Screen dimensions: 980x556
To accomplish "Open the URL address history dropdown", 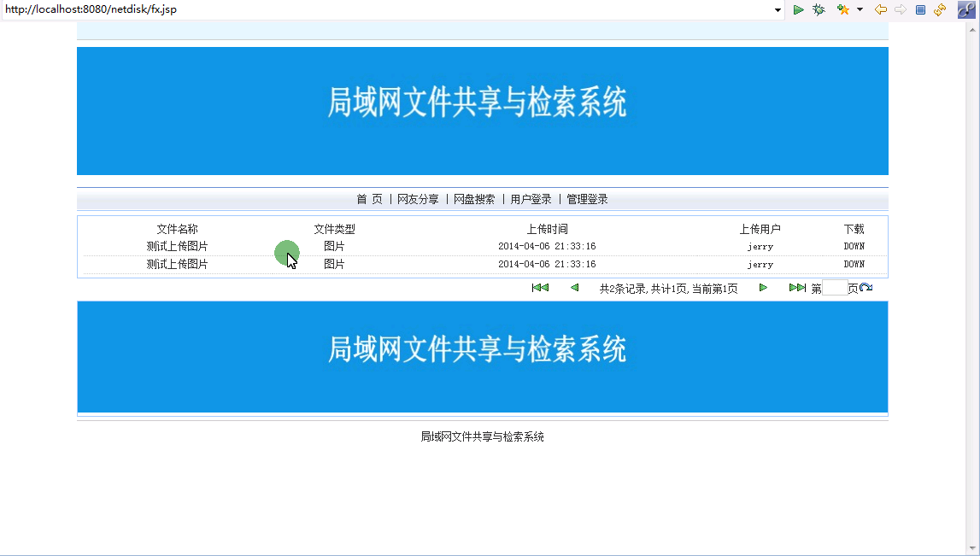I will tap(778, 10).
